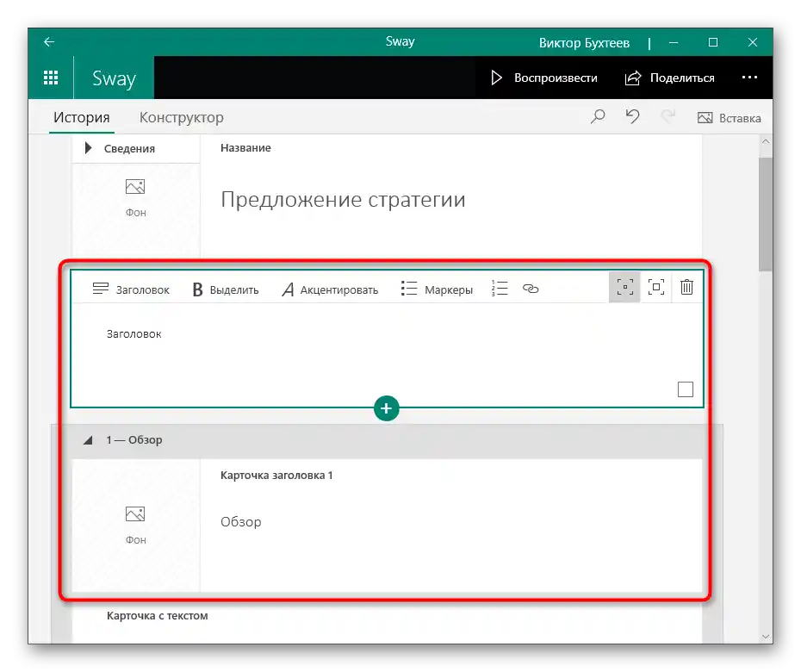Screen dimensions: 801x672
Task: Maximize the Sway window
Action: [713, 42]
